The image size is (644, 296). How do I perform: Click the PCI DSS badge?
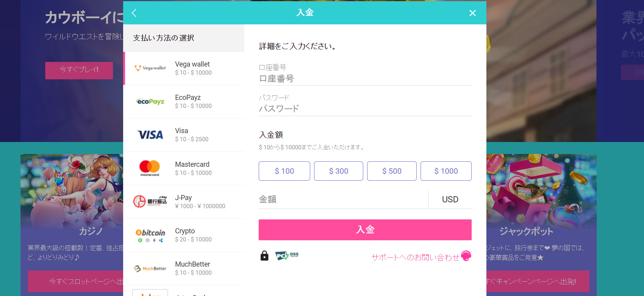point(287,255)
